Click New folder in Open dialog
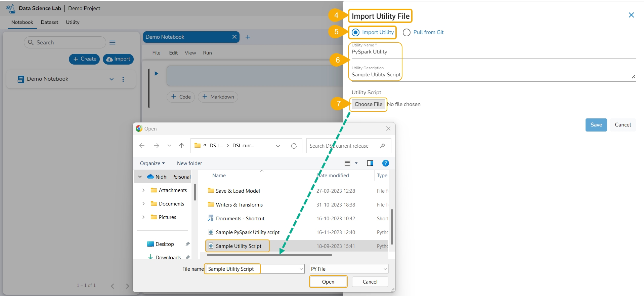The width and height of the screenshot is (644, 296). [x=189, y=163]
